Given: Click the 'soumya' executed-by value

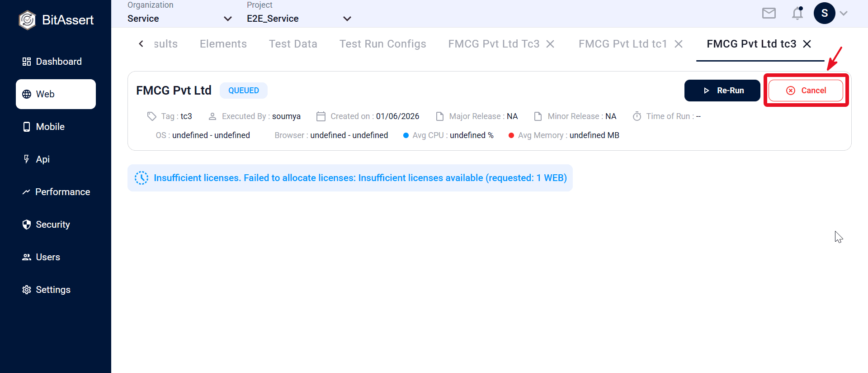Looking at the screenshot, I should (286, 116).
